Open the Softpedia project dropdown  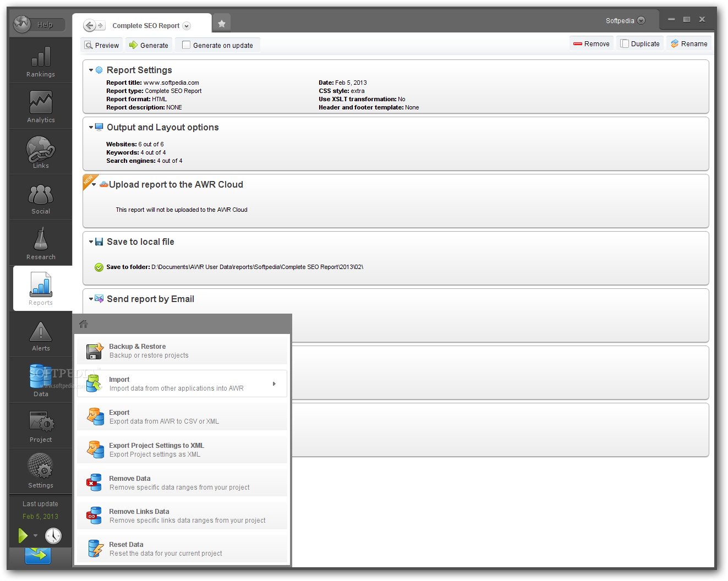641,20
